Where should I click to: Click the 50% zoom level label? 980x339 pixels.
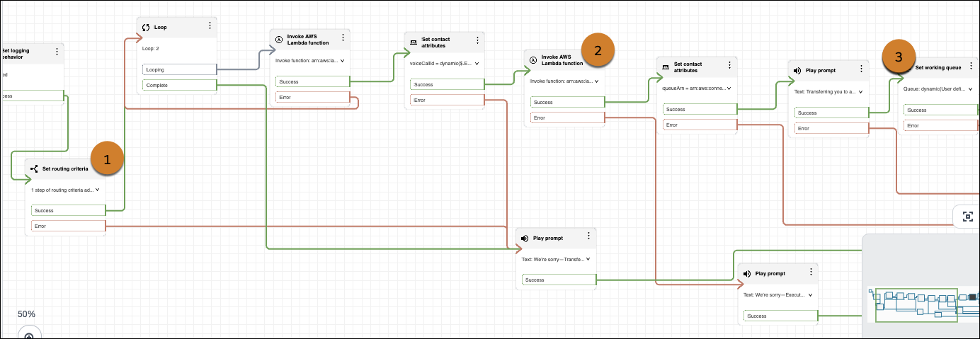pyautogui.click(x=26, y=314)
